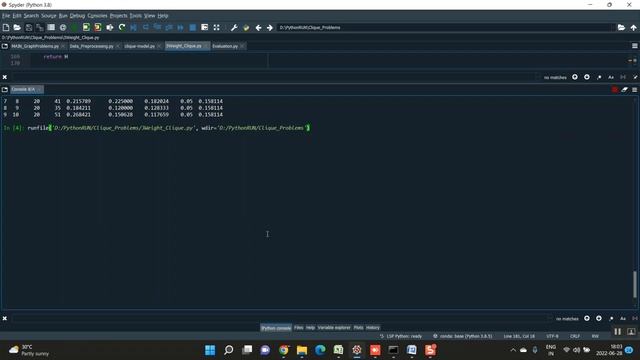The image size is (640, 360).
Task: Clear console with the eraser icon
Action: tap(624, 89)
